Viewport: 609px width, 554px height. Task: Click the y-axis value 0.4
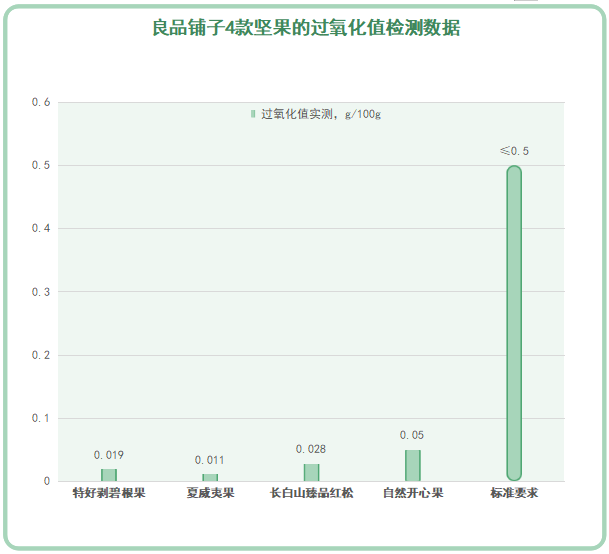[x=41, y=228]
